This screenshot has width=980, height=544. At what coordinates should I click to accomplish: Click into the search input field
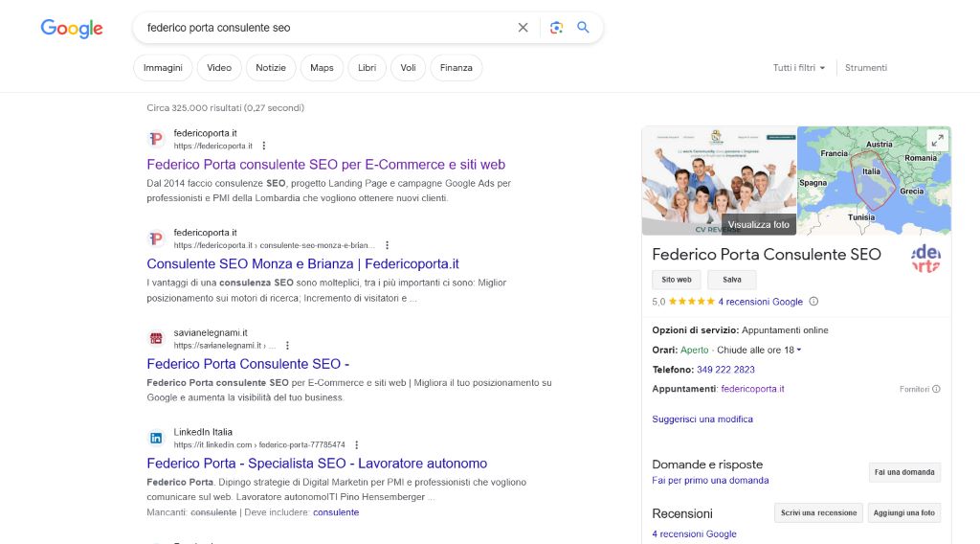pos(325,28)
